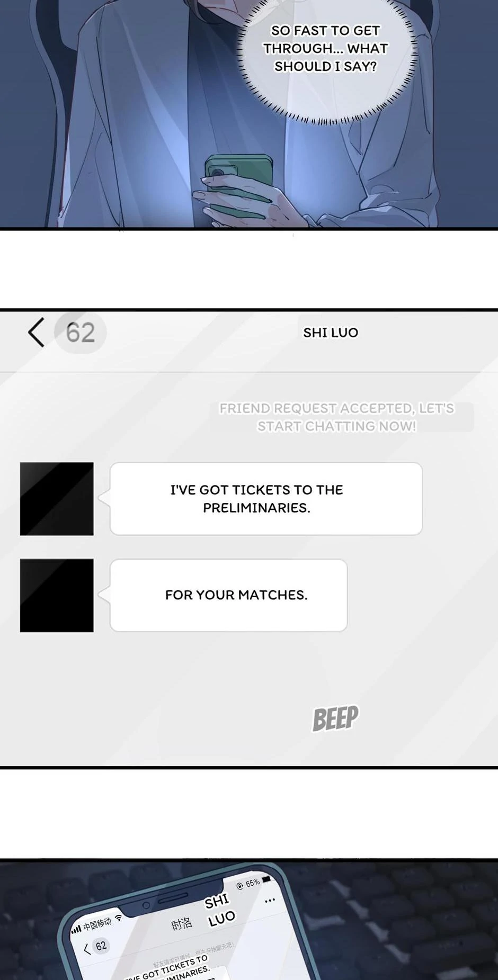Tap the Shi Luo chat title
498x980 pixels.
[331, 332]
